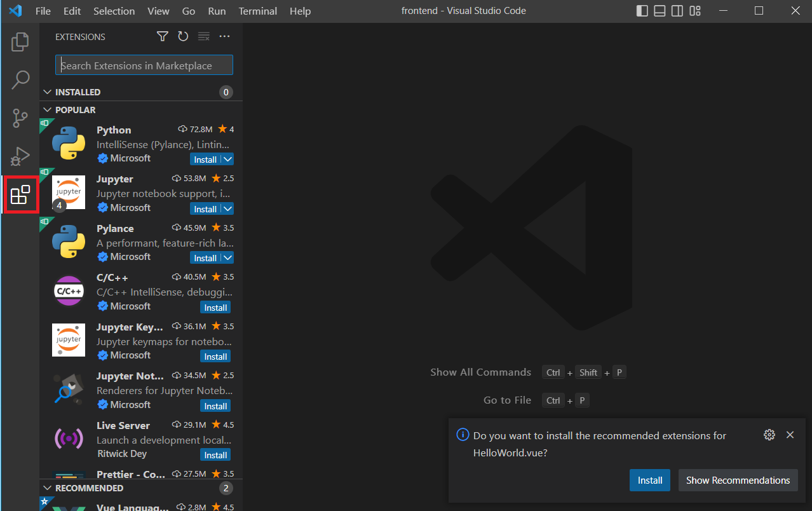Click the filter extensions funnel icon
The height and width of the screenshot is (511, 812).
point(163,37)
